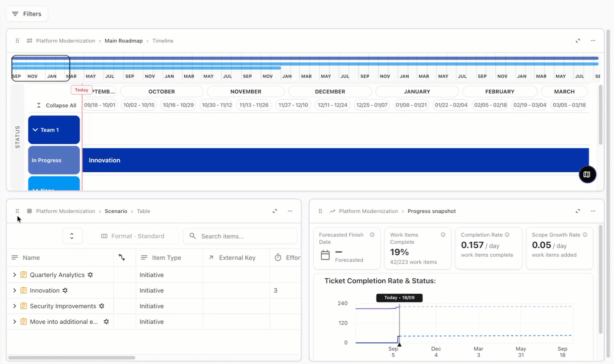The width and height of the screenshot is (614, 364).
Task: Expand the Move into additional row
Action: pyautogui.click(x=14, y=322)
